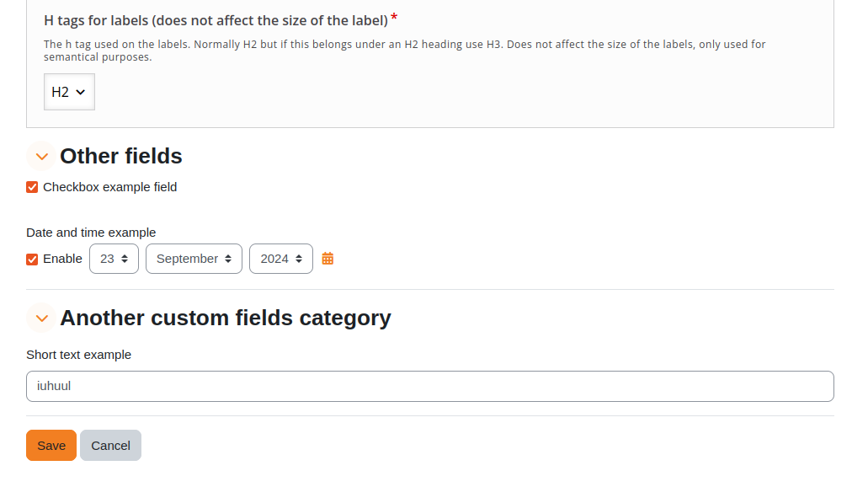Toggle the Enable date checkbox
868x487 pixels.
[x=32, y=260]
